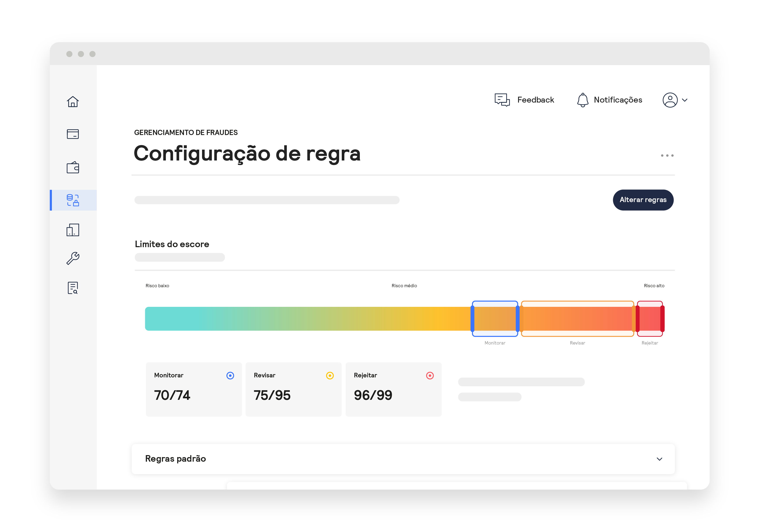
Task: Click the notifications bell icon
Action: (583, 100)
